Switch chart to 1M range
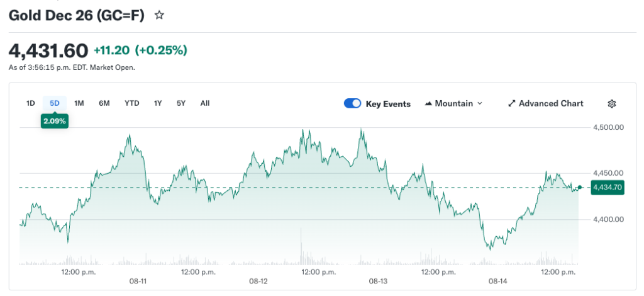 79,103
